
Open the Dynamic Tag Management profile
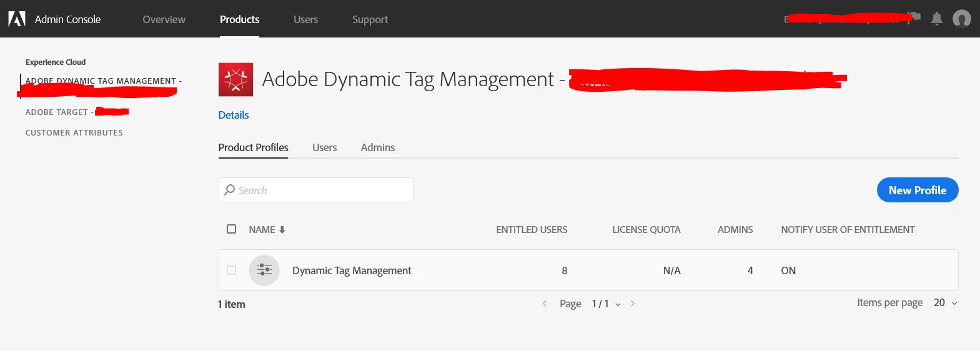pyautogui.click(x=352, y=270)
